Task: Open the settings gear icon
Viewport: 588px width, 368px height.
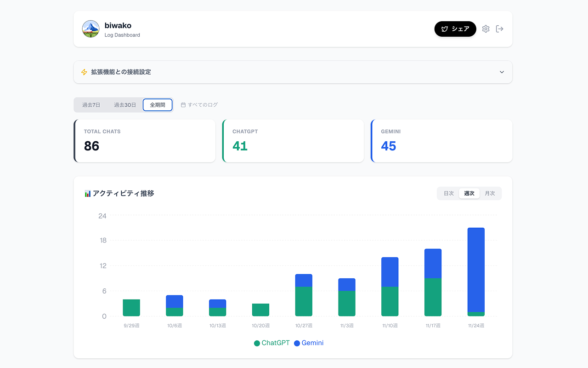Action: pos(486,29)
